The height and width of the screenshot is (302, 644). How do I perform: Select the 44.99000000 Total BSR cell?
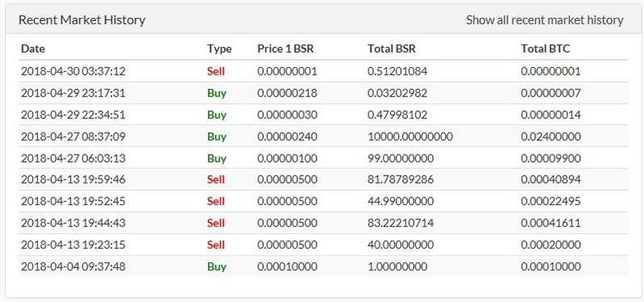(x=400, y=202)
